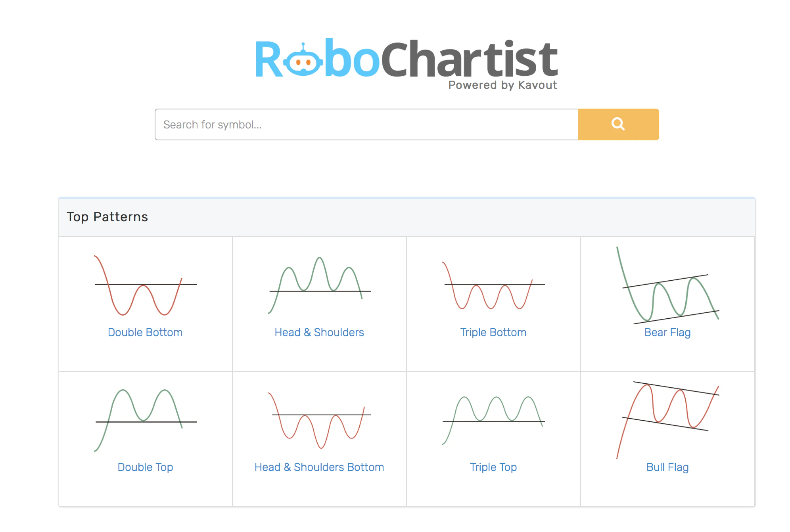This screenshot has width=790, height=532.
Task: Open the Double Top pattern link
Action: pyautogui.click(x=145, y=467)
